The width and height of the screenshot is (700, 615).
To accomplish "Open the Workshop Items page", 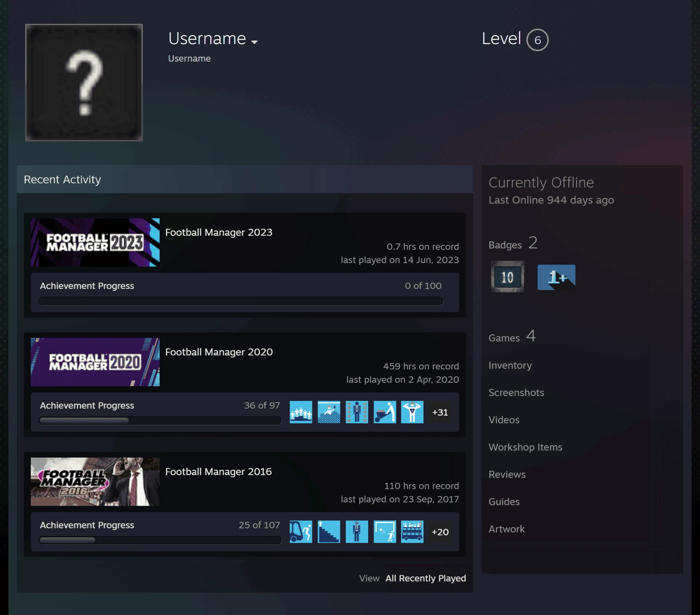I will point(525,447).
